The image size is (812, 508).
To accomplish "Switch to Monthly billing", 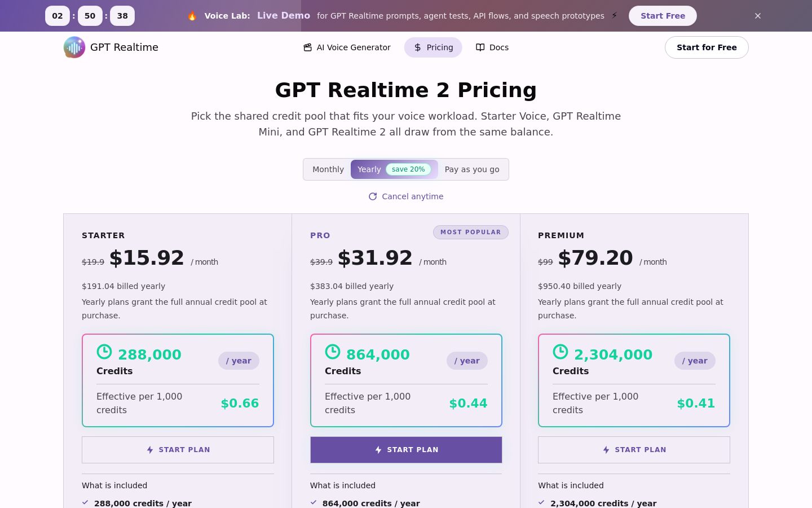I will pos(328,169).
